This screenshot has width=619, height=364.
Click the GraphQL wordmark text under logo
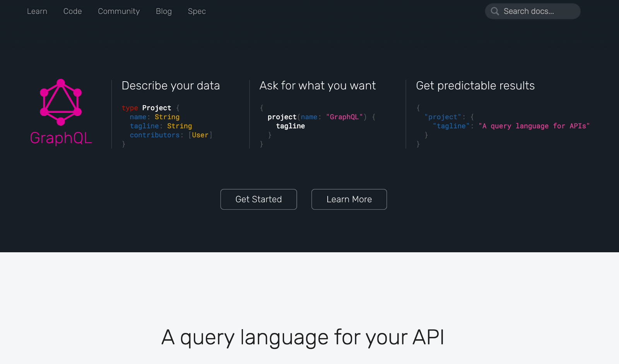(61, 138)
